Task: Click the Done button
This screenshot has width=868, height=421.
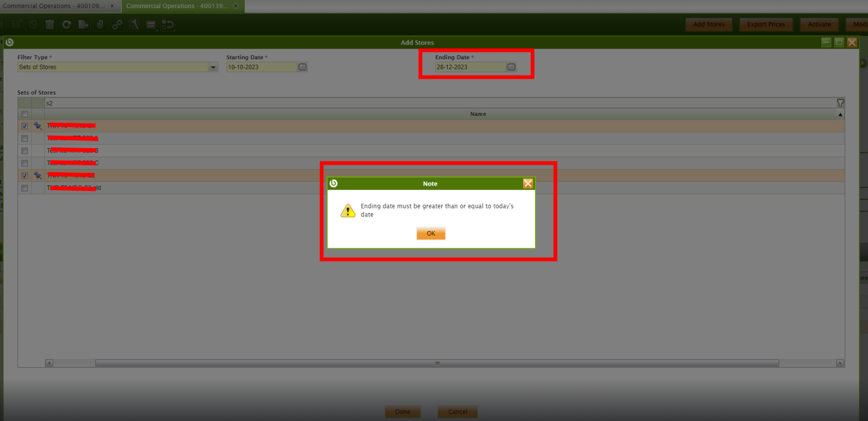Action: coord(403,412)
